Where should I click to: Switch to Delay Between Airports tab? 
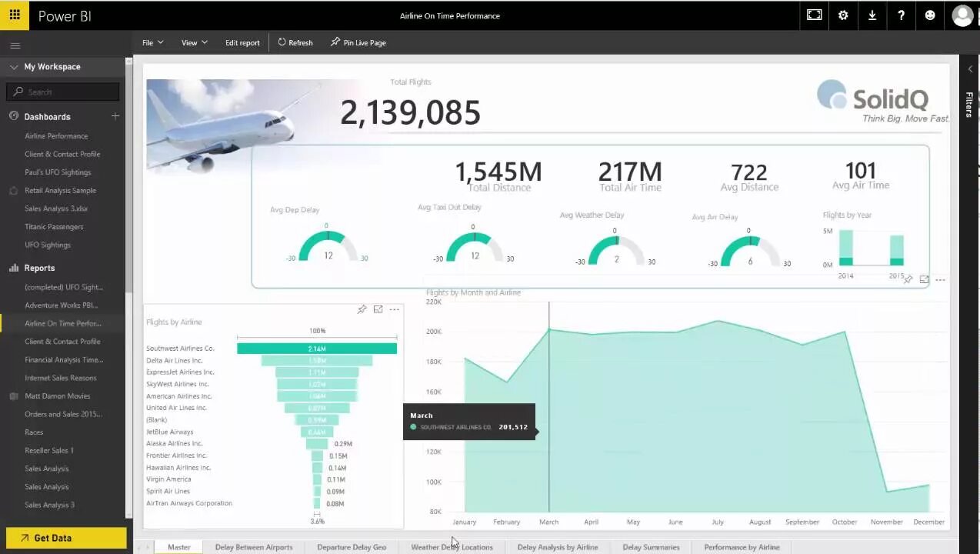(x=254, y=547)
